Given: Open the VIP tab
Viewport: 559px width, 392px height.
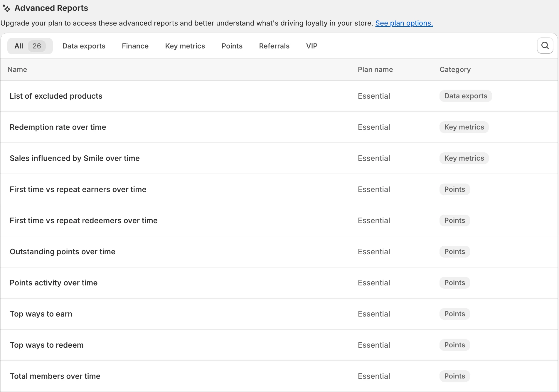Looking at the screenshot, I should click(x=312, y=46).
